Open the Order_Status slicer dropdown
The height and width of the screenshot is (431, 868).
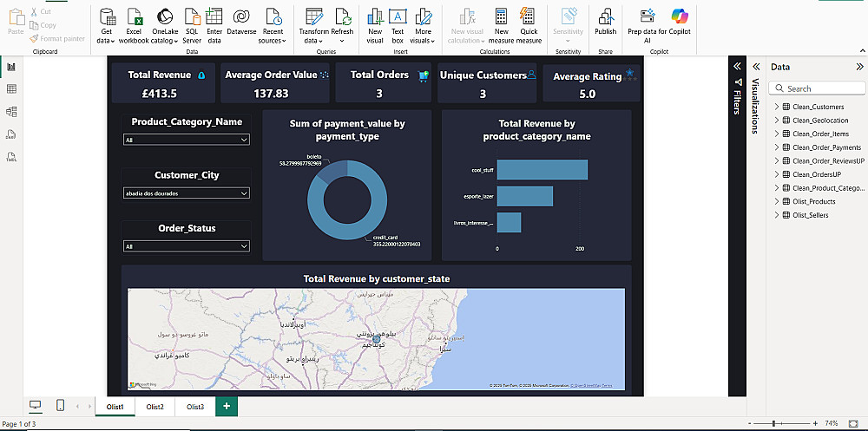tap(187, 247)
